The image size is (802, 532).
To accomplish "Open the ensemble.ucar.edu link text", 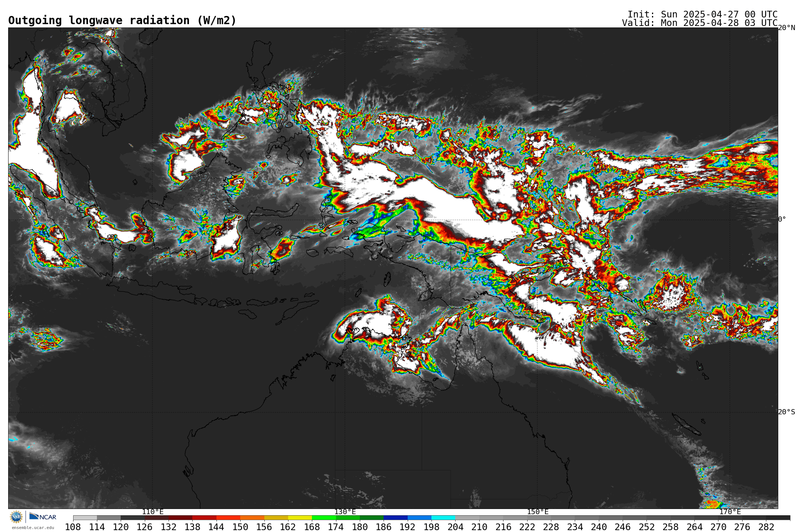I will point(33,528).
